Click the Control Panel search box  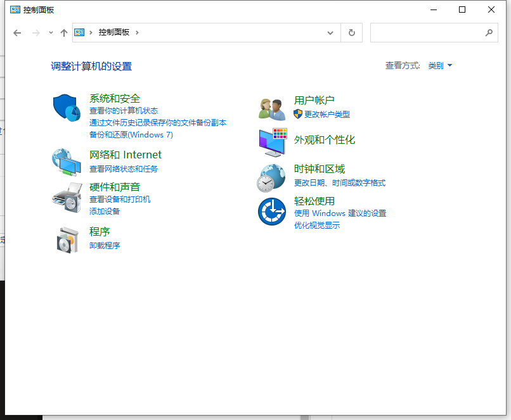428,33
